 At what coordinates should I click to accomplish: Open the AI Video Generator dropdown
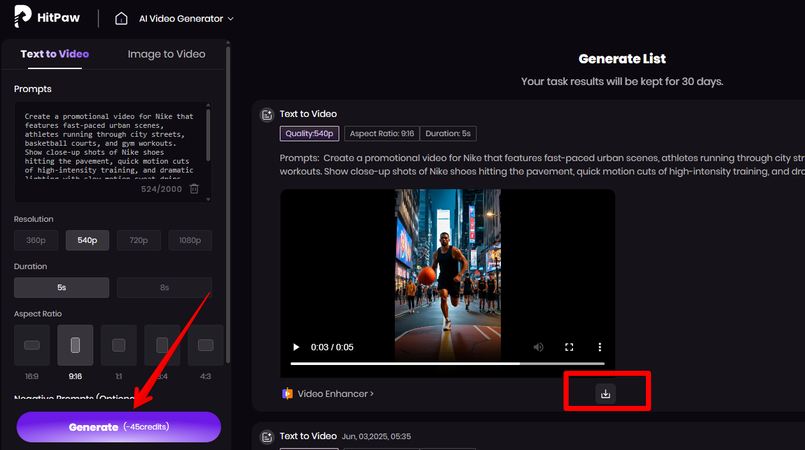pyautogui.click(x=186, y=18)
